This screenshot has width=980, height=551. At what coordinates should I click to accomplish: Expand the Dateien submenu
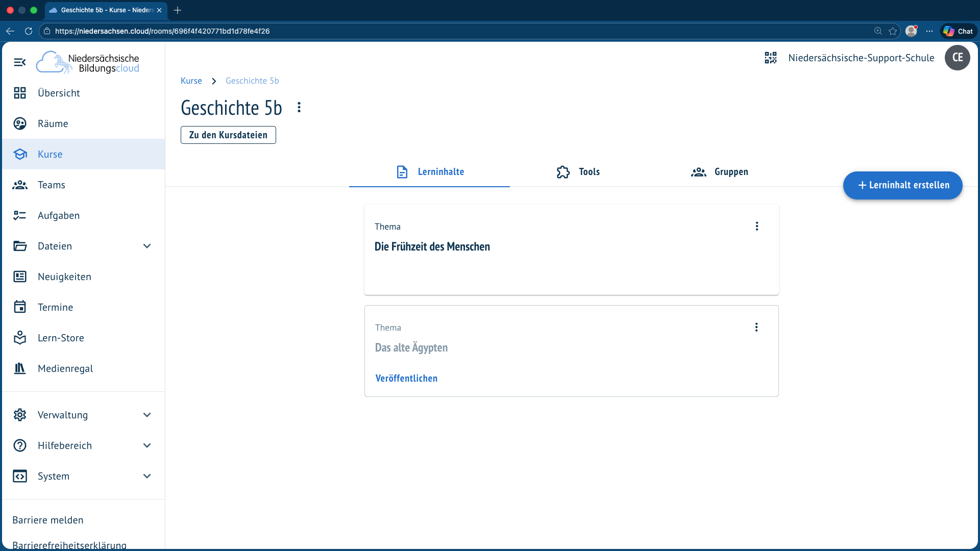point(147,246)
